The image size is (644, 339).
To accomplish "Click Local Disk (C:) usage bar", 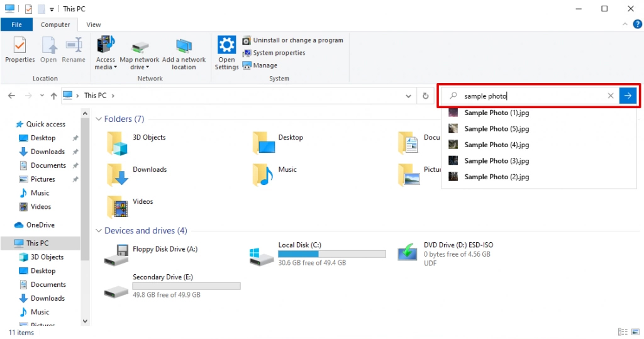I will (x=332, y=254).
